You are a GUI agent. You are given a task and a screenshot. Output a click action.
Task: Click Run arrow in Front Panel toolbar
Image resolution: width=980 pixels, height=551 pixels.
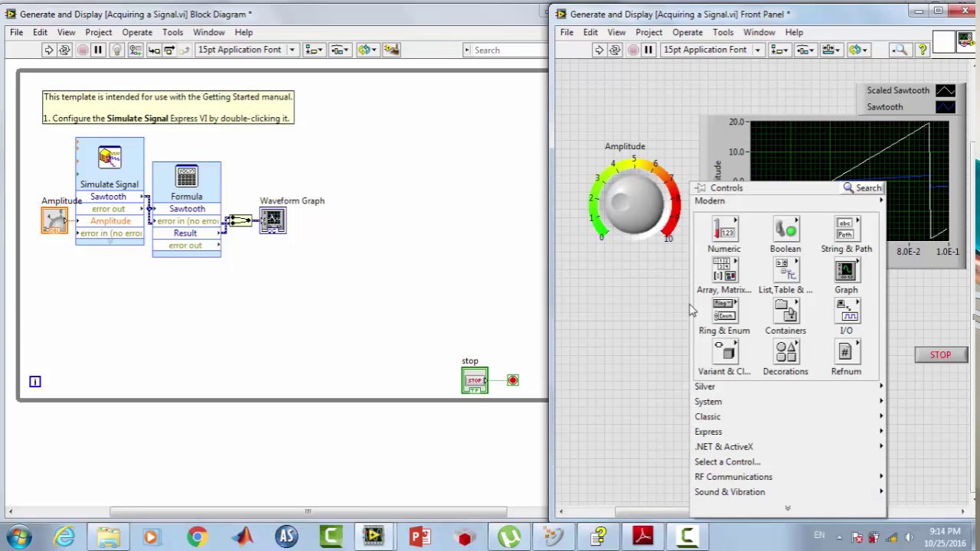[599, 50]
